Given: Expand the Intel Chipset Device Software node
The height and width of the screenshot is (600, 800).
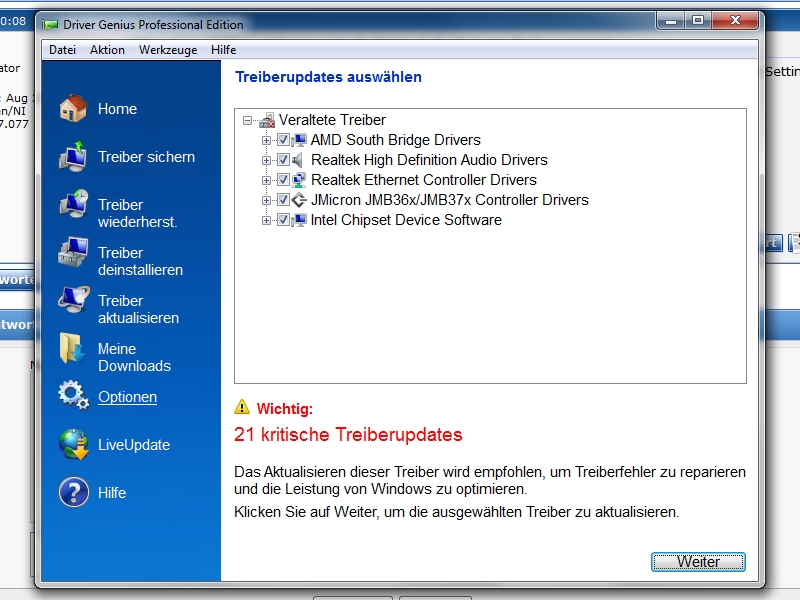Looking at the screenshot, I should pyautogui.click(x=266, y=220).
